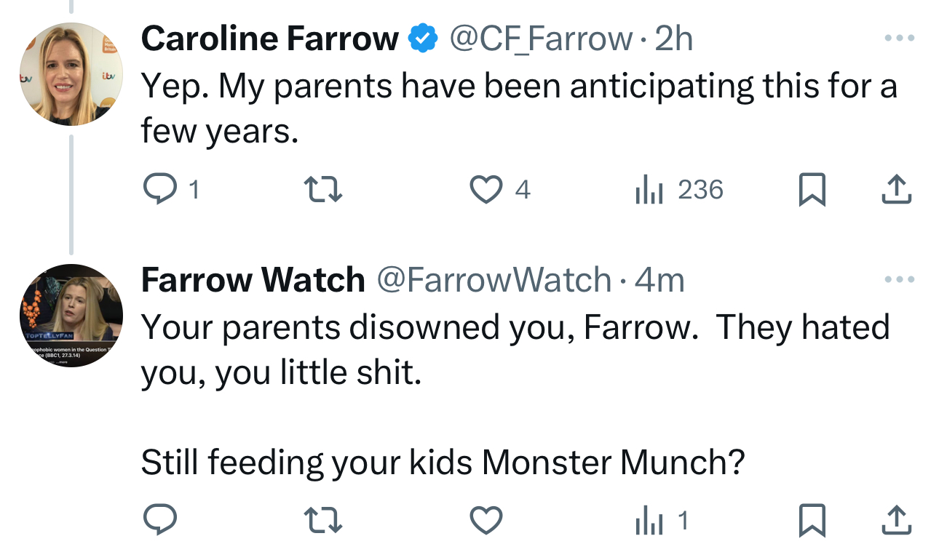Click Farrow Watch's profile avatar
939x560 pixels.
[71, 316]
